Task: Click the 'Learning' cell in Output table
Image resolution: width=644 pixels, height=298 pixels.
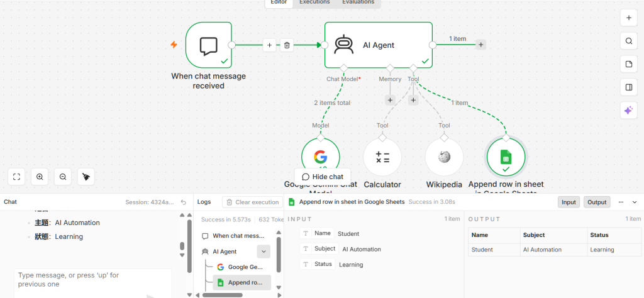Action: point(614,250)
